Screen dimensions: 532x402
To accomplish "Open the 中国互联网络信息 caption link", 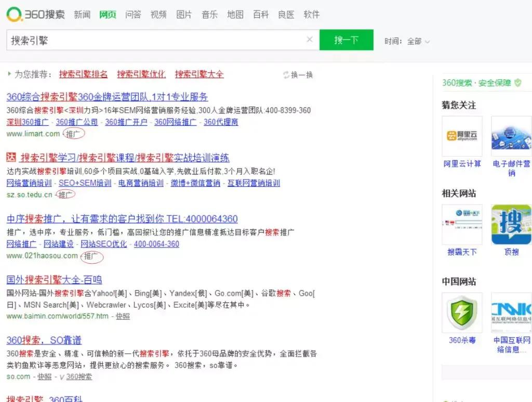I will (x=512, y=345).
